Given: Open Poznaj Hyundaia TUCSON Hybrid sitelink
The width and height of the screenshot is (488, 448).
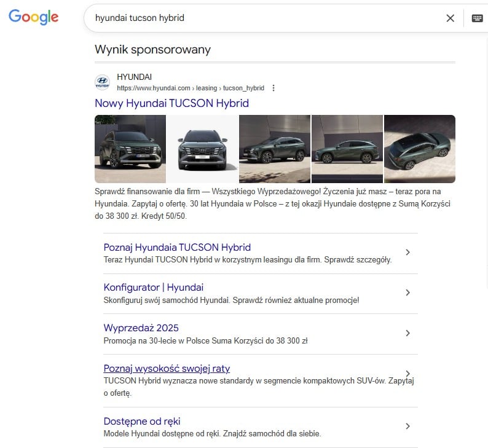Looking at the screenshot, I should [177, 247].
